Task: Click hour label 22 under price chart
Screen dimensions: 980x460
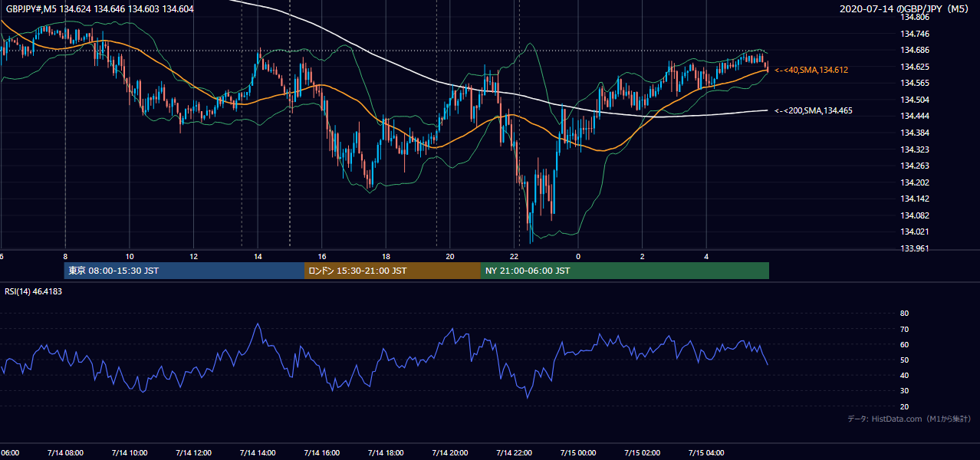Action: pos(515,257)
